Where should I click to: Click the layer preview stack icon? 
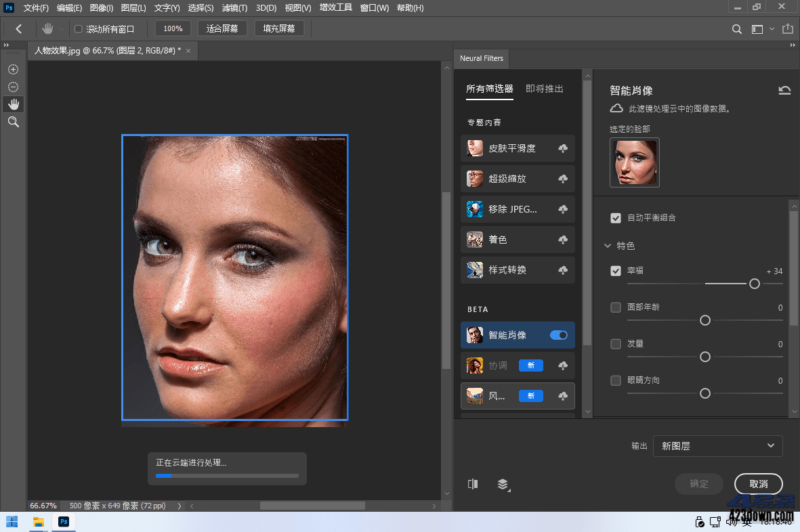(x=503, y=484)
